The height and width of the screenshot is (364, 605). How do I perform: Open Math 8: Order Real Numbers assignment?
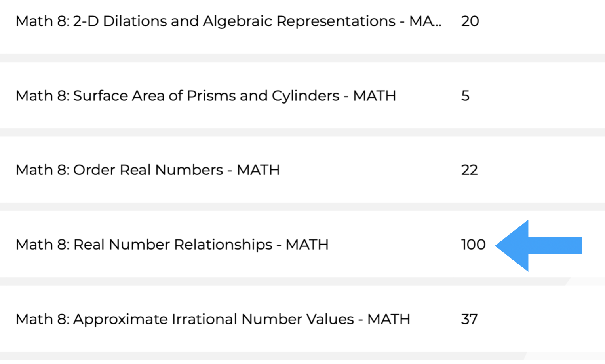click(147, 170)
